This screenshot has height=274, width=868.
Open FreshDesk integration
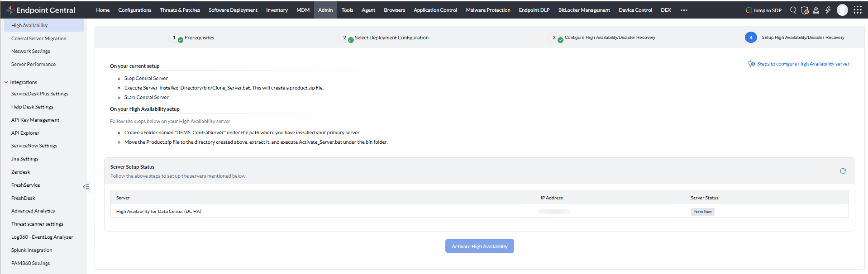(23, 198)
